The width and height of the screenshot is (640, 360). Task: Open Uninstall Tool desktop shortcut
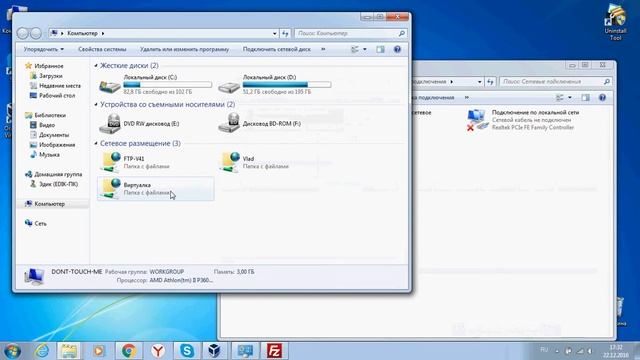616,22
